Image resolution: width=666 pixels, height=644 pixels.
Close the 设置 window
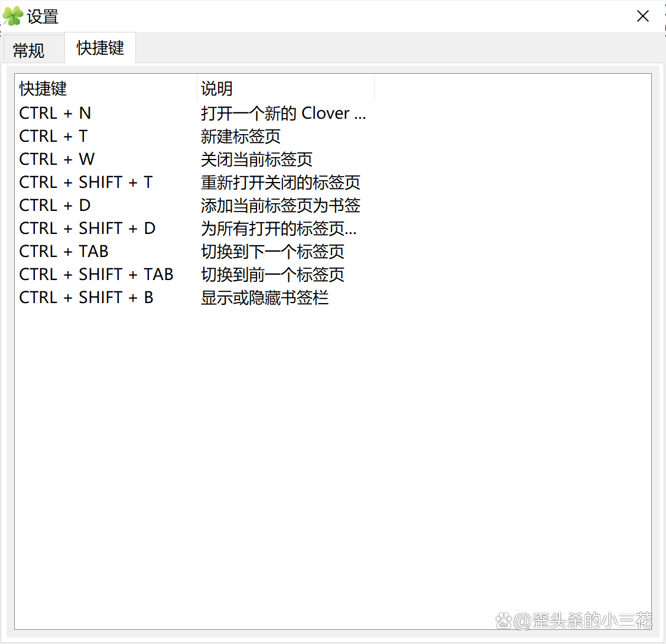pyautogui.click(x=643, y=16)
